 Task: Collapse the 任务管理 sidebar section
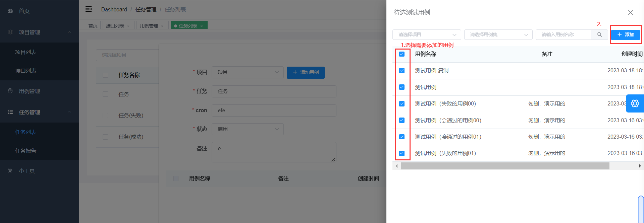coord(69,112)
